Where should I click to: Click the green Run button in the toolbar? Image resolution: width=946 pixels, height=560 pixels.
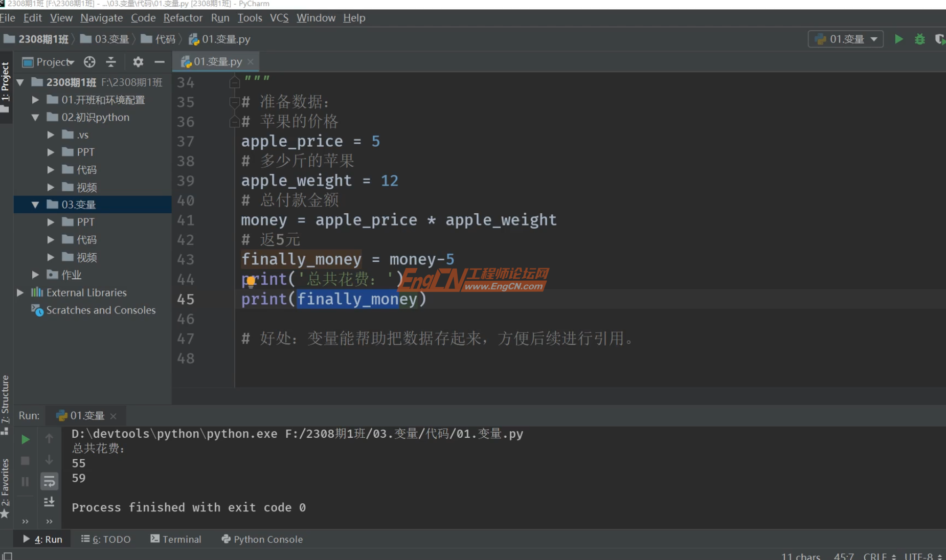pyautogui.click(x=899, y=39)
